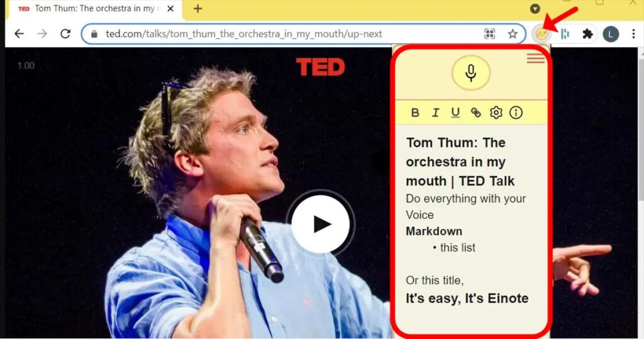Image resolution: width=644 pixels, height=339 pixels.
Task: Toggle Underline formatting in Einote
Action: click(x=455, y=113)
